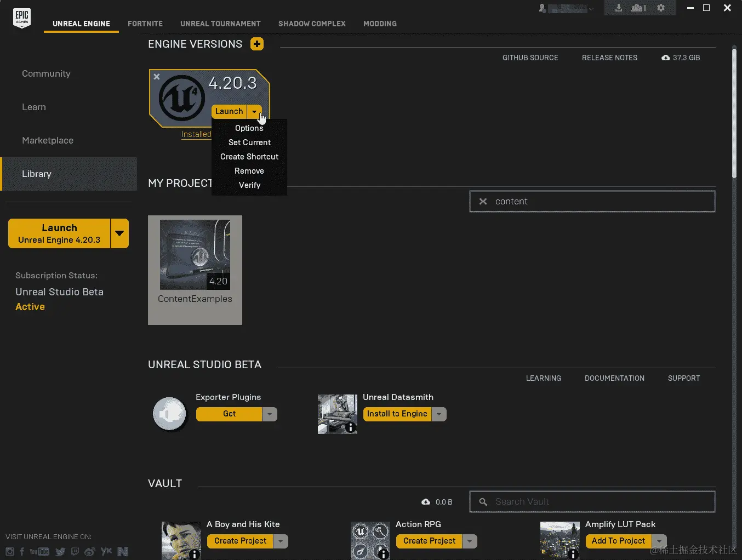Image resolution: width=742 pixels, height=560 pixels.
Task: Click the Exporter Plugins round icon
Action: click(x=170, y=414)
